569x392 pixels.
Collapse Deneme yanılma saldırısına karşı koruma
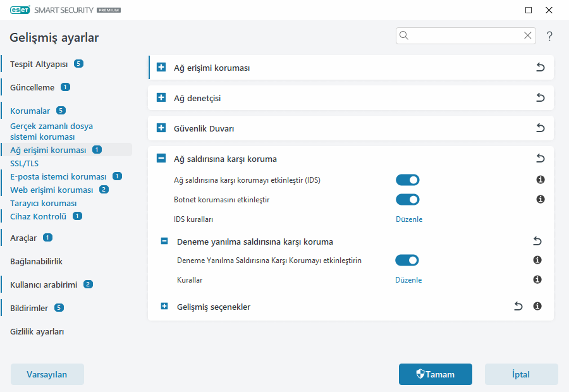[164, 241]
